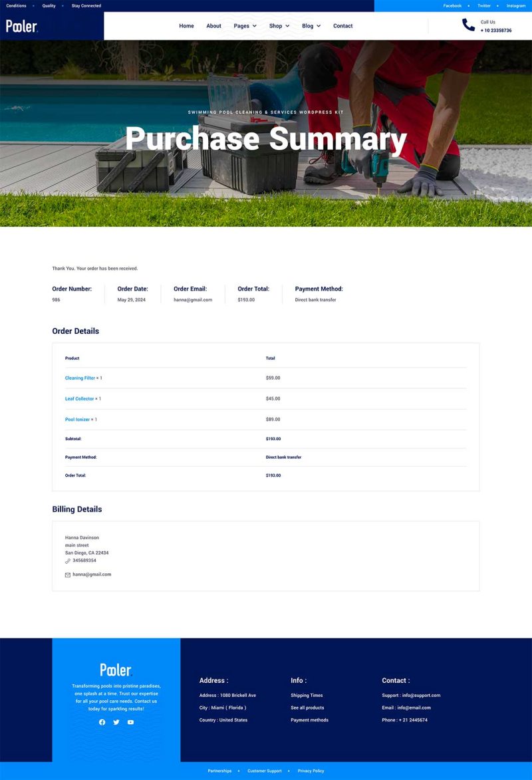This screenshot has height=780, width=532.
Task: Open the footer Facebook icon
Action: [102, 722]
